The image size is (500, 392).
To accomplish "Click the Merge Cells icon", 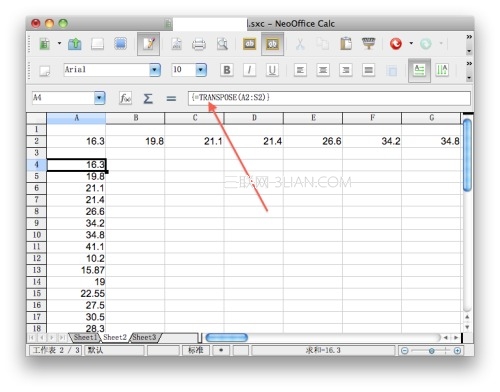I will coord(391,70).
